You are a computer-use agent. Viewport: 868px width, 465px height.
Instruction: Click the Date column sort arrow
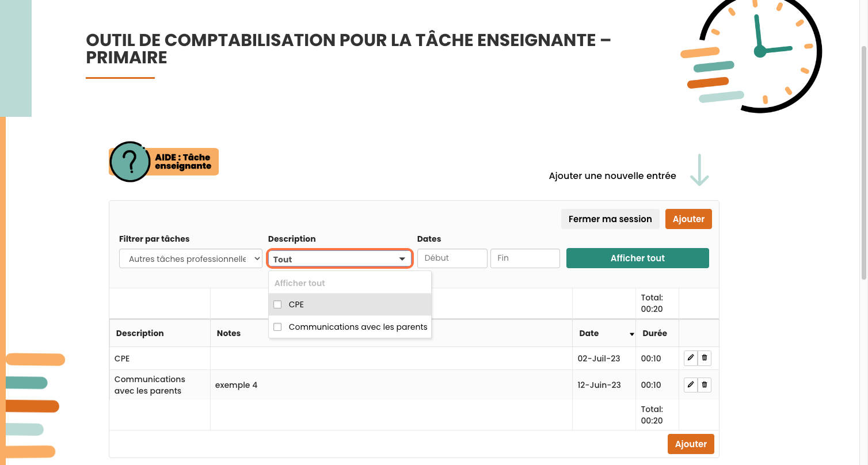coord(631,334)
